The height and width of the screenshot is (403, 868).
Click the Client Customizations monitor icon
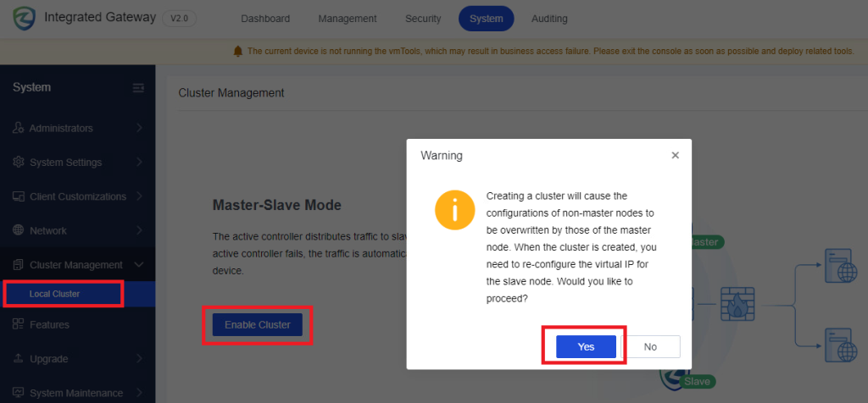pos(19,196)
